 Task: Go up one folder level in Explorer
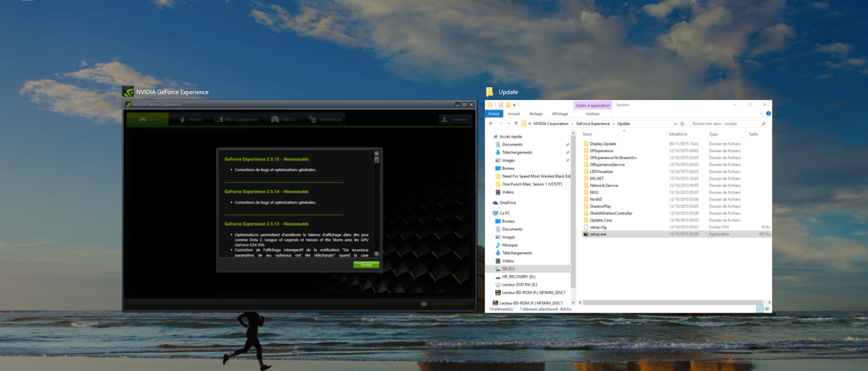click(x=516, y=124)
